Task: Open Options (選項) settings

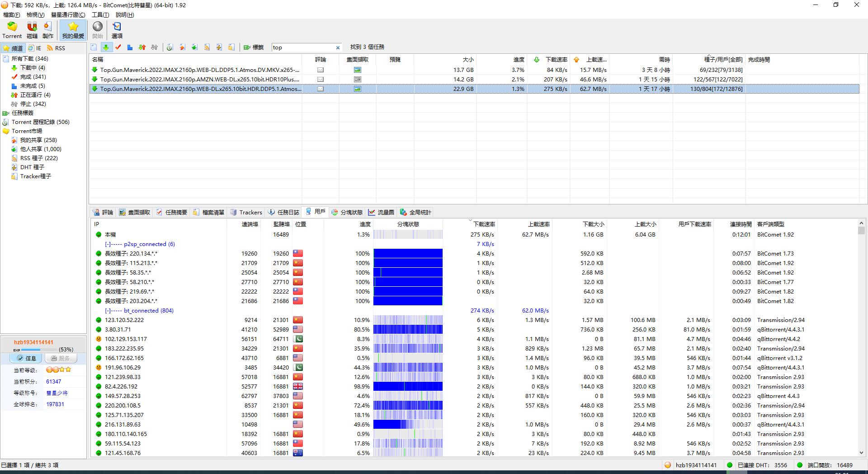Action: (117, 30)
